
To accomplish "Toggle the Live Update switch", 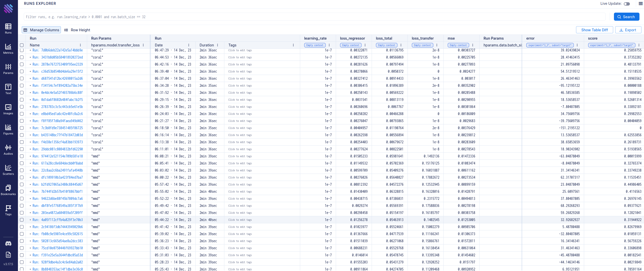I will click(627, 4).
